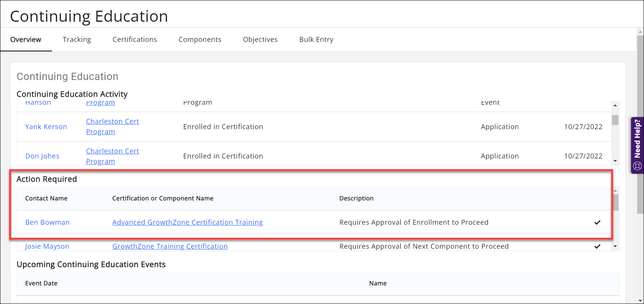
Task: Click the Activity list scroll-up arrow
Action: (615, 106)
